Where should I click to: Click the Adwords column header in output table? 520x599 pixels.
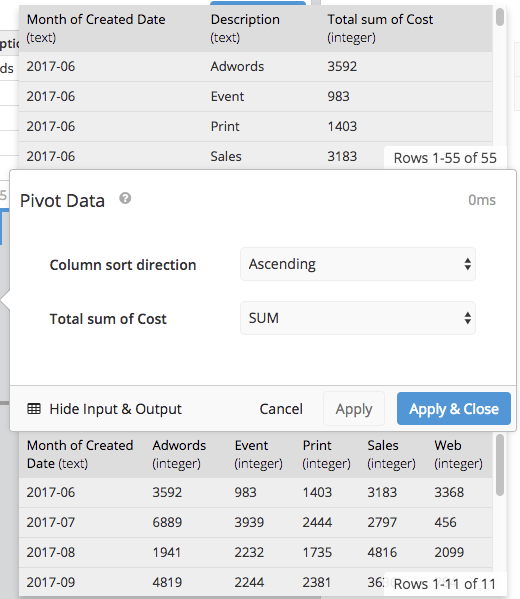point(179,454)
